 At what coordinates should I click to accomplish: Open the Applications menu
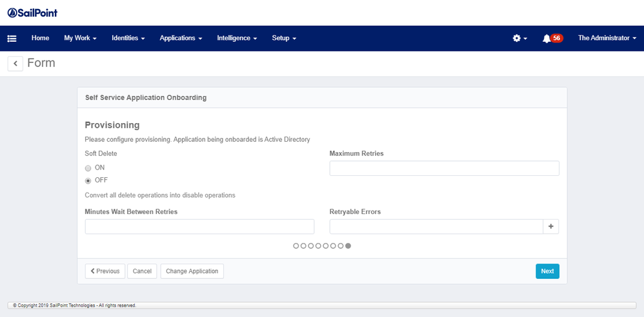point(181,39)
